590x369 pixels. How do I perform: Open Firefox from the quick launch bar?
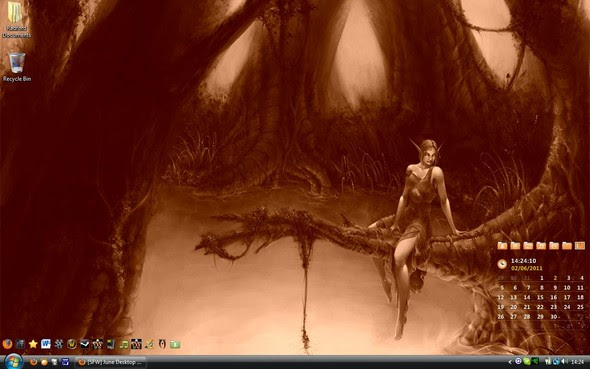pos(33,362)
